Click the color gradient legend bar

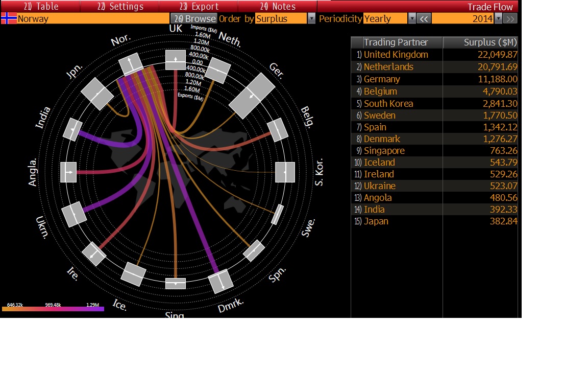pyautogui.click(x=53, y=309)
